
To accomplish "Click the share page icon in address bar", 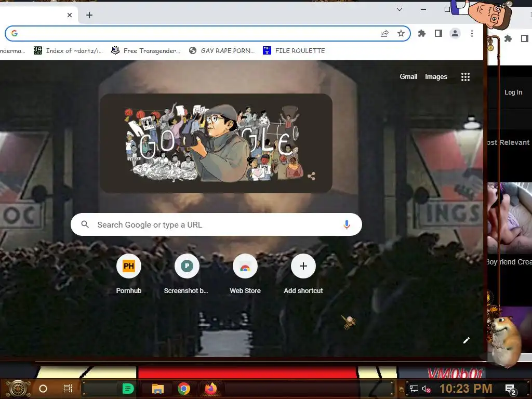I will pyautogui.click(x=384, y=33).
